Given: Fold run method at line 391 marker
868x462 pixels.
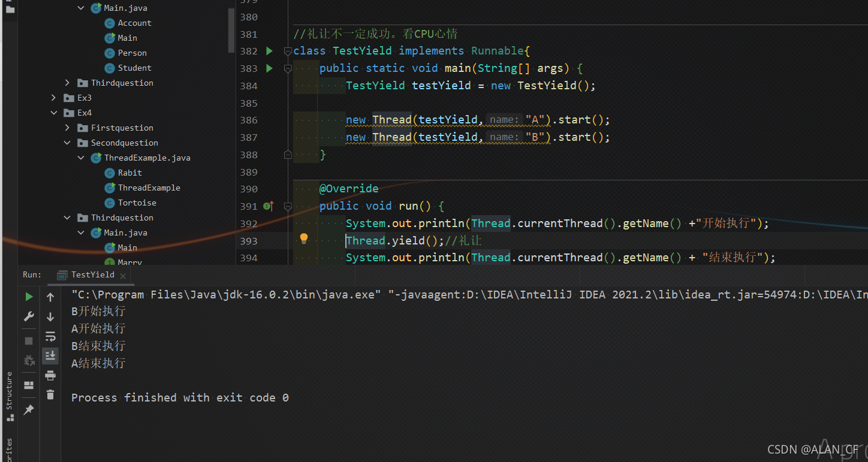Looking at the screenshot, I should coord(288,206).
